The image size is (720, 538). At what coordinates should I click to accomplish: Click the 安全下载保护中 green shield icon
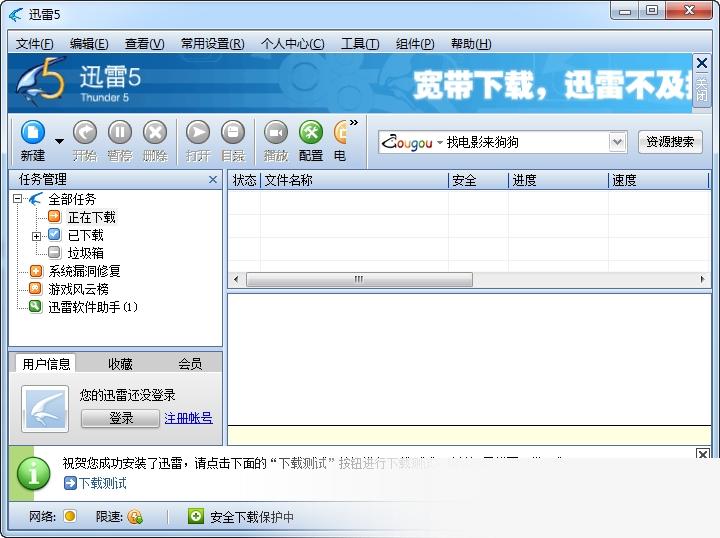(x=196, y=516)
